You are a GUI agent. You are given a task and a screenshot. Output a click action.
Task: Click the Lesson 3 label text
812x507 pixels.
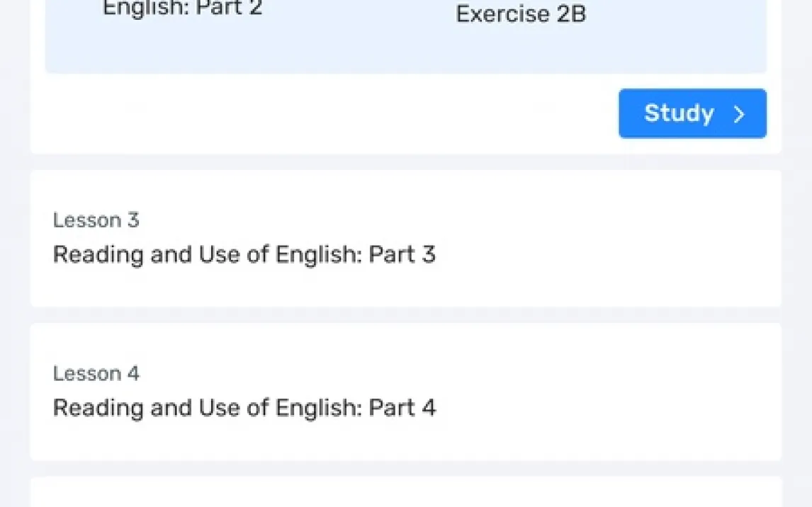[x=96, y=220]
